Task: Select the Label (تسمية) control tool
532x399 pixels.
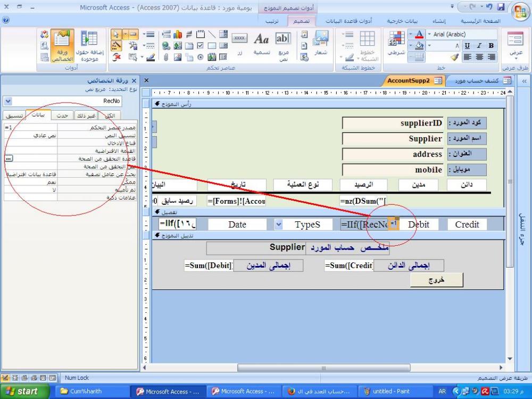Action: [262, 44]
